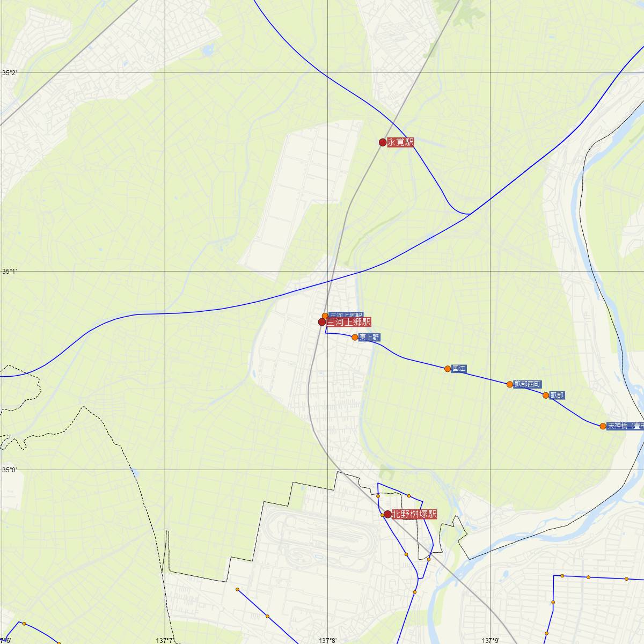
Task: Click the 35°1' latitude grid label
Action: click(10, 272)
